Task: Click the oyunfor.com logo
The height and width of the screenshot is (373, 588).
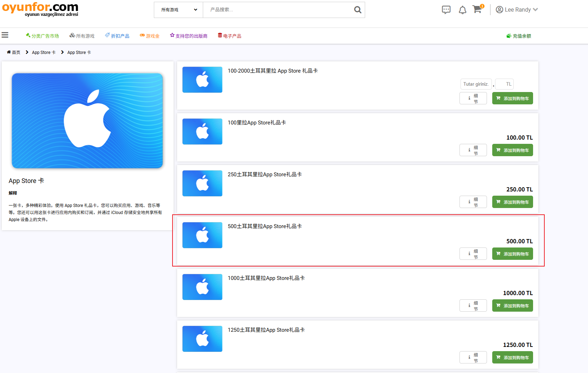Action: 40,9
